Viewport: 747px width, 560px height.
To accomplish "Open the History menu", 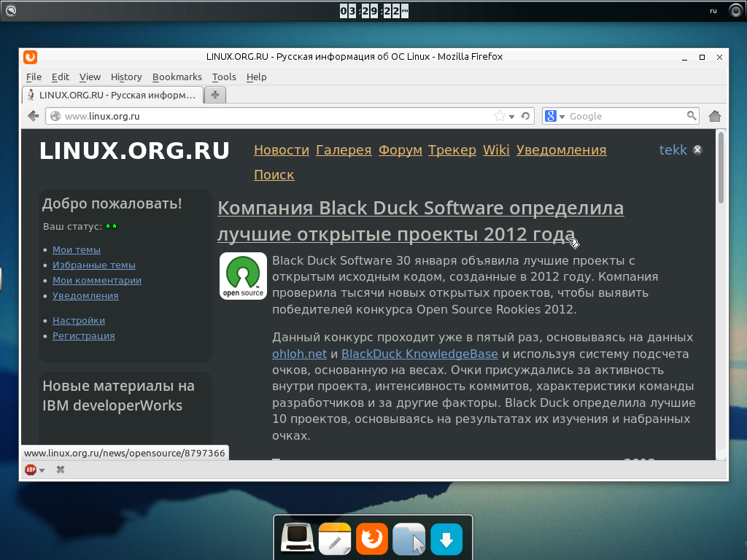I will (126, 77).
